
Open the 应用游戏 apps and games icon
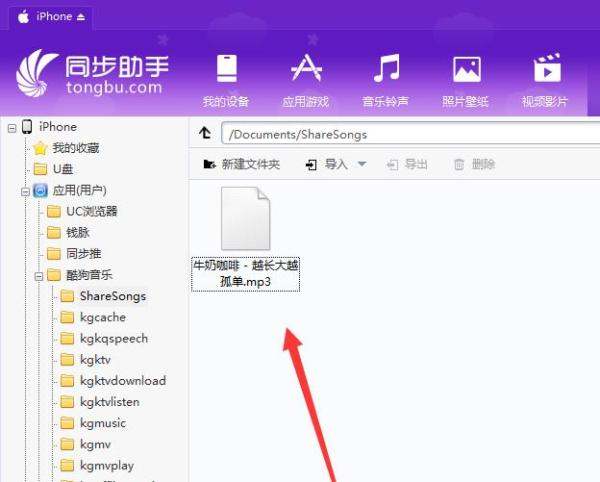coord(305,70)
